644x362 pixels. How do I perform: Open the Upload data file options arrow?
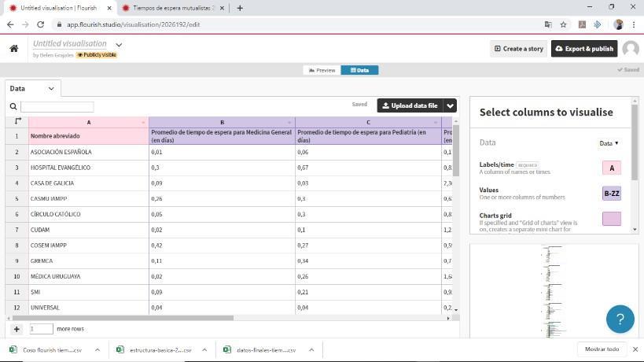(x=450, y=105)
